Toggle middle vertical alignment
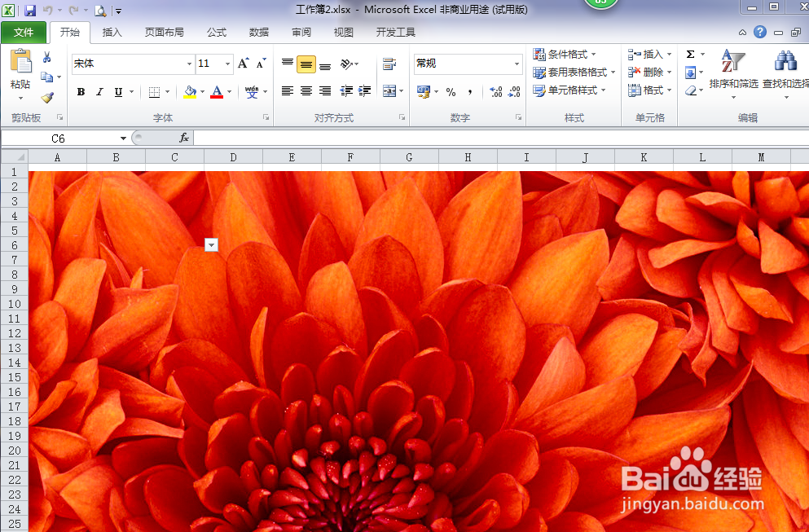 (306, 64)
